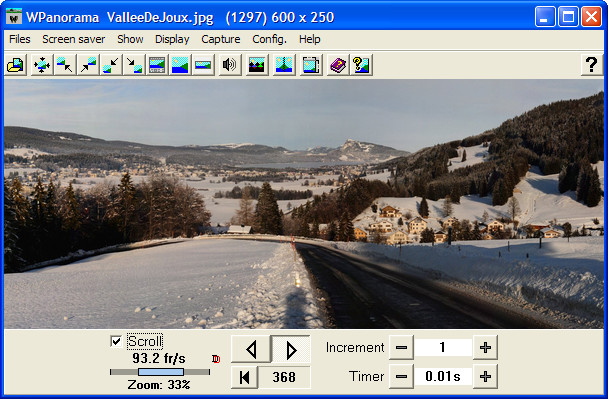Click the dark mountains picture toolbar icon
608x399 pixels.
(257, 65)
